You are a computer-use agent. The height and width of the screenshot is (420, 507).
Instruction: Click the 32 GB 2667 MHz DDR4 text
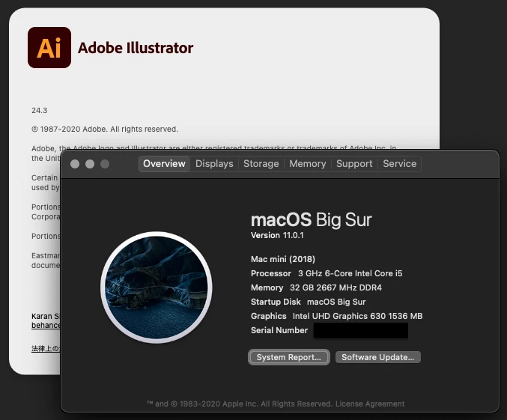(336, 287)
